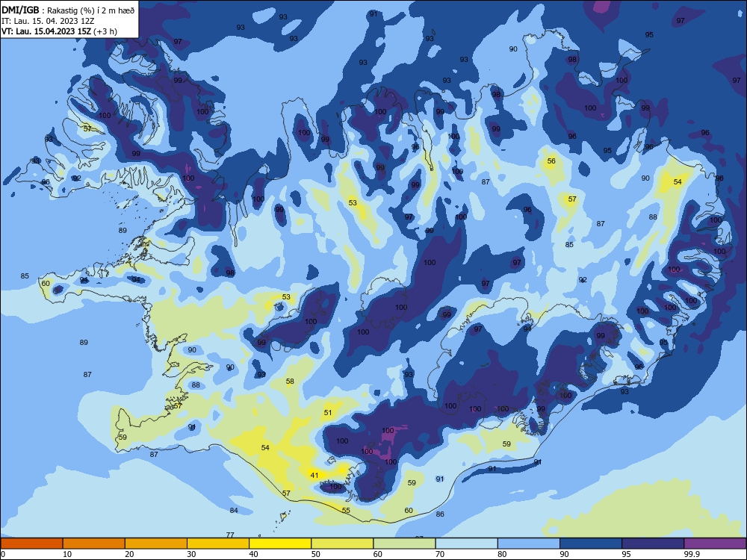
Task: Click the humidity value "55" near south coast
Action: pyautogui.click(x=346, y=510)
